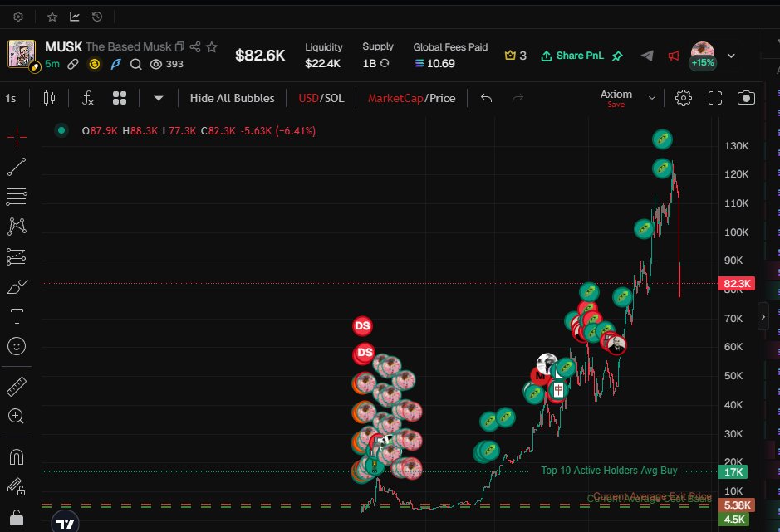Copy token name next to The Based Musk
780x532 pixels.
(179, 46)
